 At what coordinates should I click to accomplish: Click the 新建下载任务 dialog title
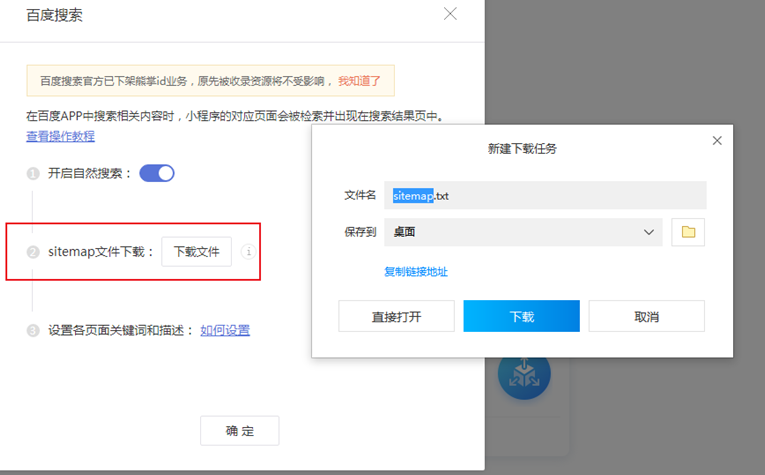tap(522, 149)
